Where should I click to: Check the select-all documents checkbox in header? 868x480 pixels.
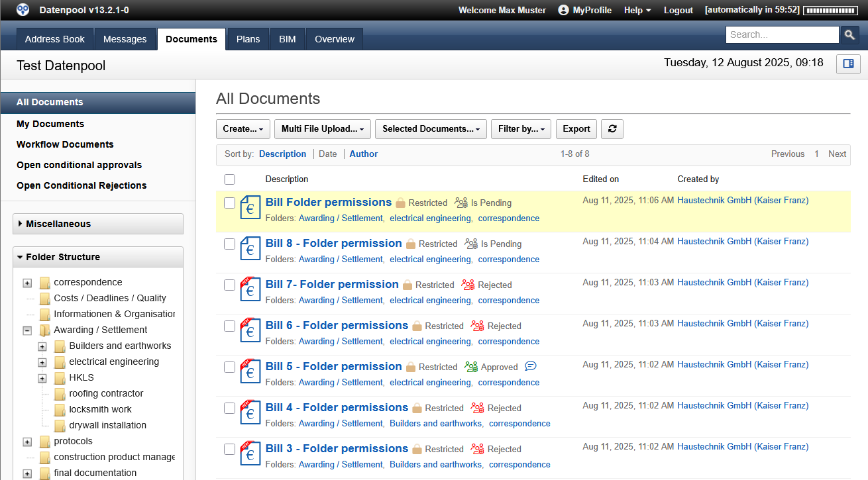coord(229,179)
